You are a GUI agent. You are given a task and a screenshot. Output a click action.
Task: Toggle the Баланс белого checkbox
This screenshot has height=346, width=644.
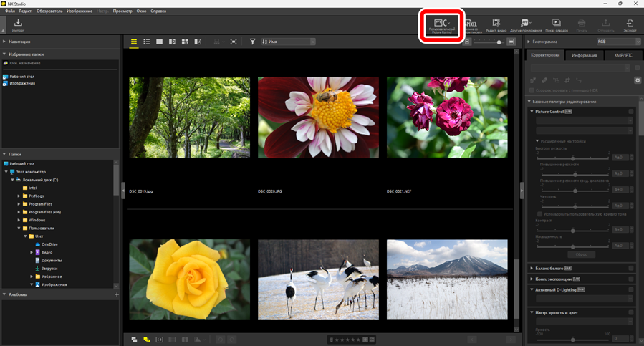(x=631, y=268)
